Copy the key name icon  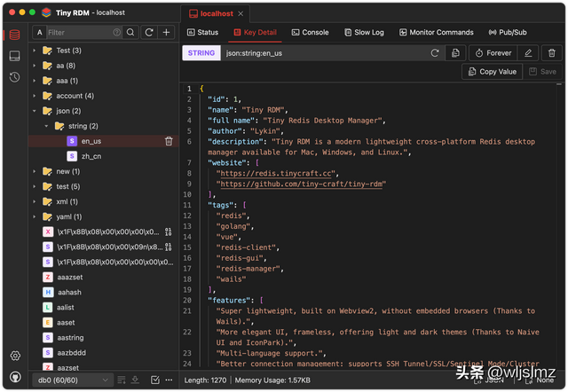point(455,53)
